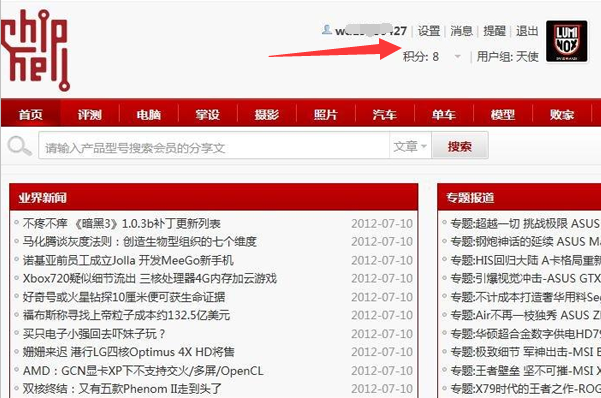Click date 2012-07-10 beside Xbox720 news
This screenshot has height=398, width=601.
pyautogui.click(x=382, y=278)
